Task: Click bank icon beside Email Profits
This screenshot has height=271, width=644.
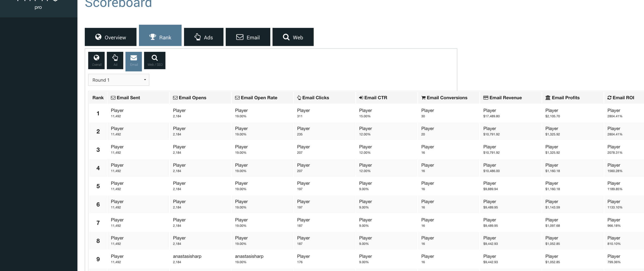Action: pos(548,98)
